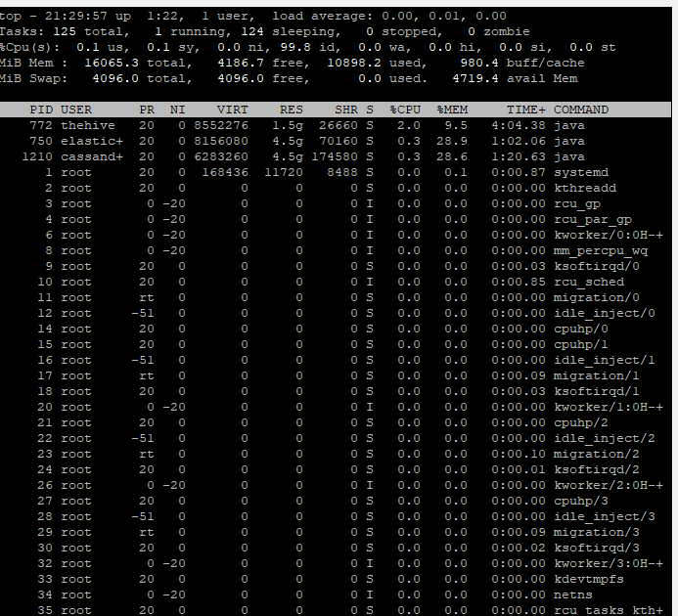This screenshot has width=678, height=616.
Task: Click the %MEM column header
Action: [x=452, y=110]
